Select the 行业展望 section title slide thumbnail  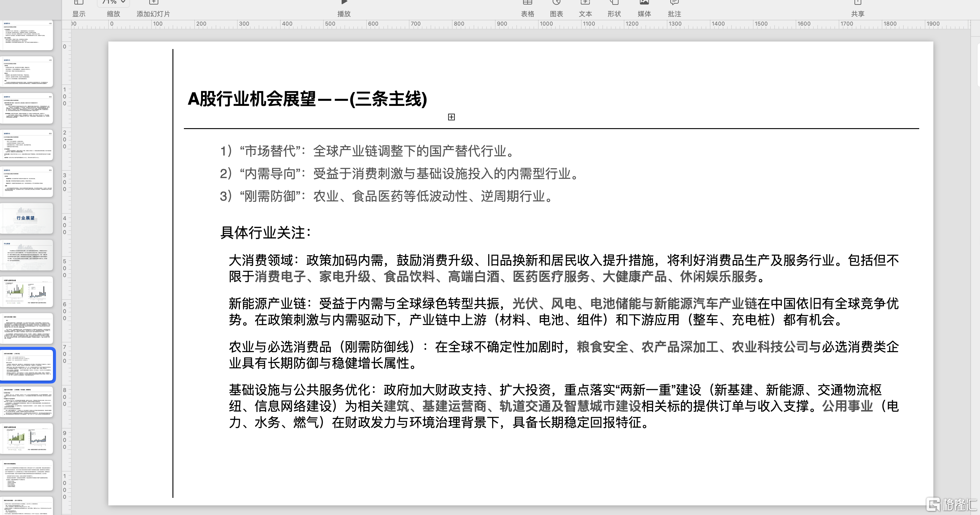pos(26,218)
